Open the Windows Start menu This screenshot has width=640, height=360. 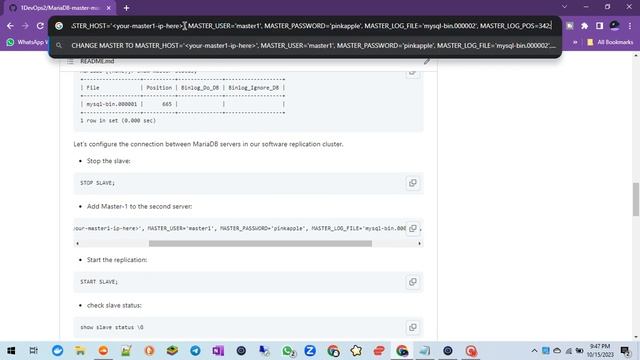tap(11, 351)
